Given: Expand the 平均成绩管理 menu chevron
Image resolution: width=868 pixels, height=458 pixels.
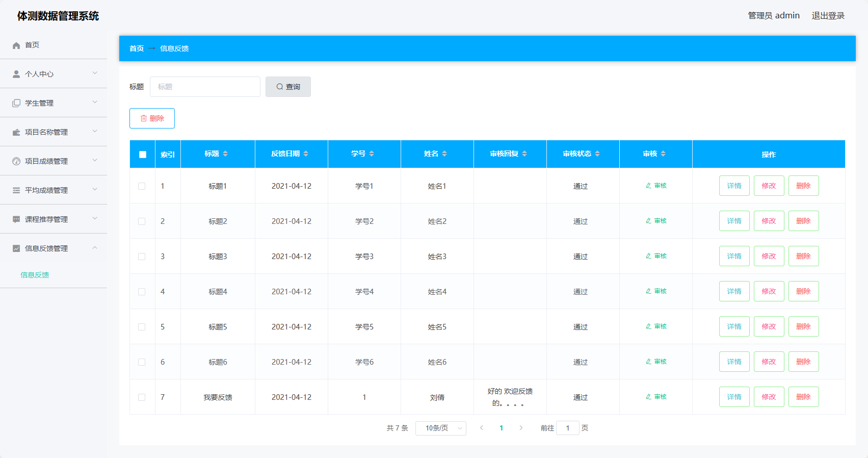Looking at the screenshot, I should pos(95,190).
